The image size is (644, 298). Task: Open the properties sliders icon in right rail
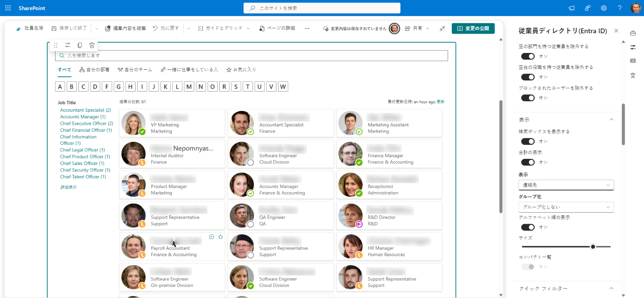[633, 47]
